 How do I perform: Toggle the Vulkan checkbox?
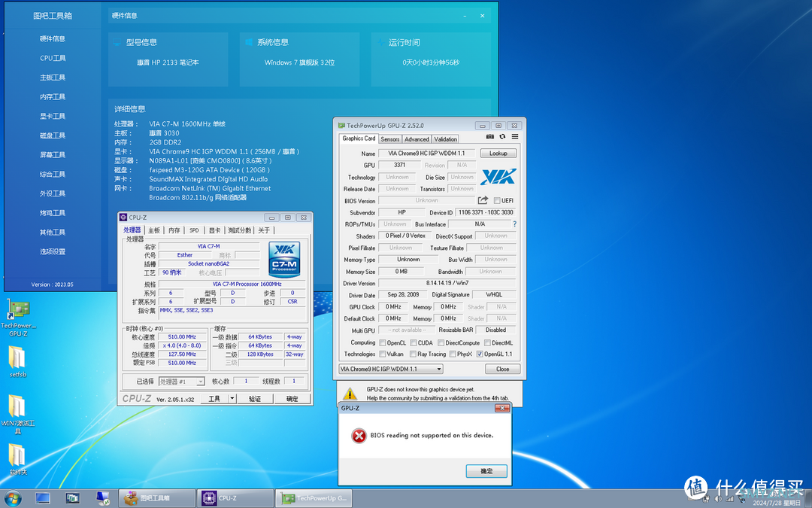click(x=382, y=354)
